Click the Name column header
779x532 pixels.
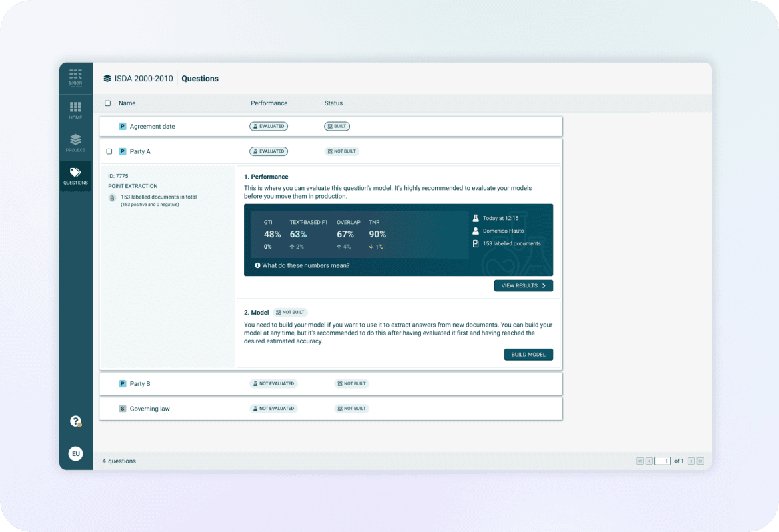[127, 103]
